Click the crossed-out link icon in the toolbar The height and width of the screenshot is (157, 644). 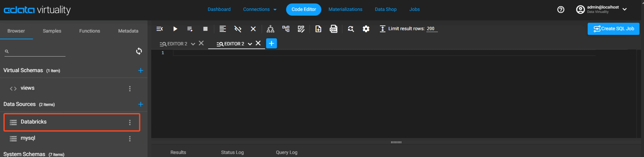[238, 29]
